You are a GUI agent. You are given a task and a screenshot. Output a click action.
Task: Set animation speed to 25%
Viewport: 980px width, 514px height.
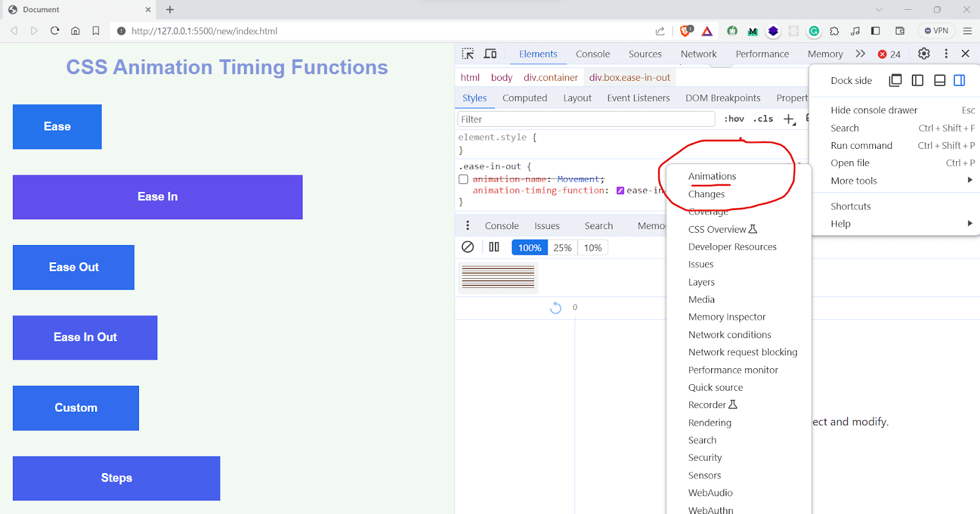562,248
